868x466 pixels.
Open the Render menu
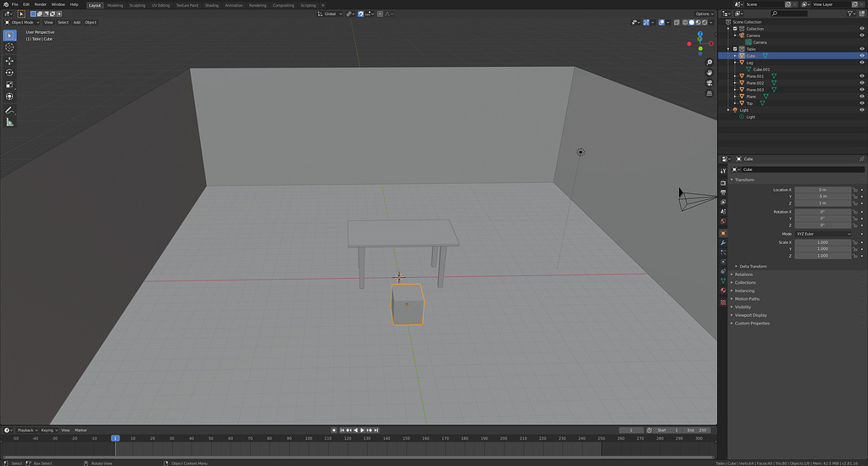(x=41, y=4)
